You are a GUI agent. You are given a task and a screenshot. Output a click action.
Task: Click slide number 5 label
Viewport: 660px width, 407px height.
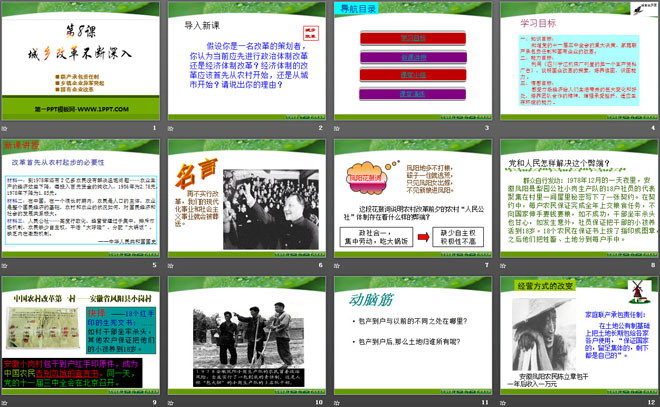coord(154,265)
